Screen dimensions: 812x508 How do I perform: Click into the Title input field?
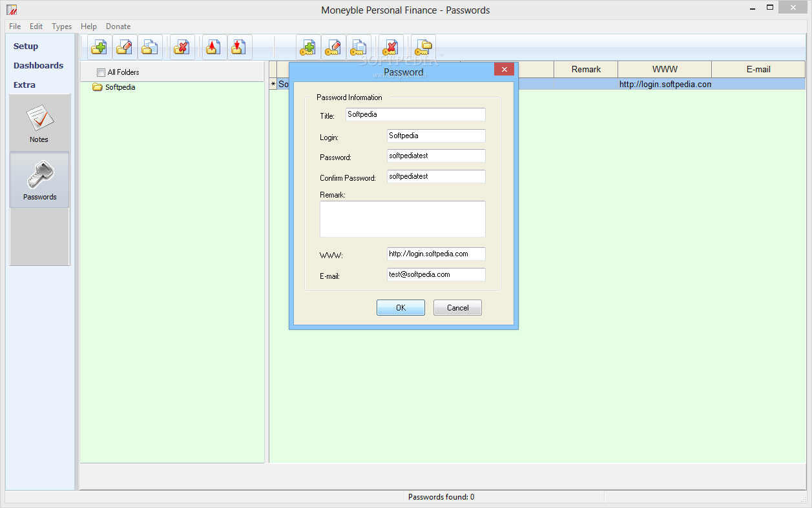[x=415, y=114]
